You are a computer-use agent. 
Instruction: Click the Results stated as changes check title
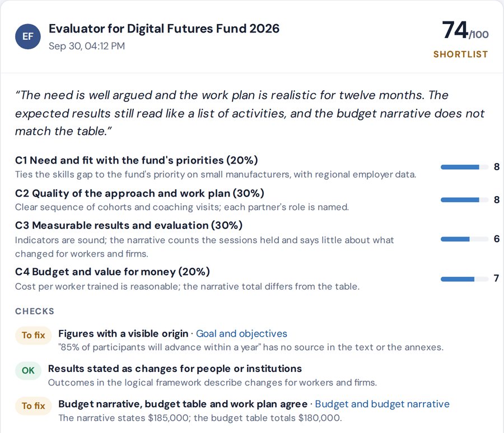click(175, 369)
